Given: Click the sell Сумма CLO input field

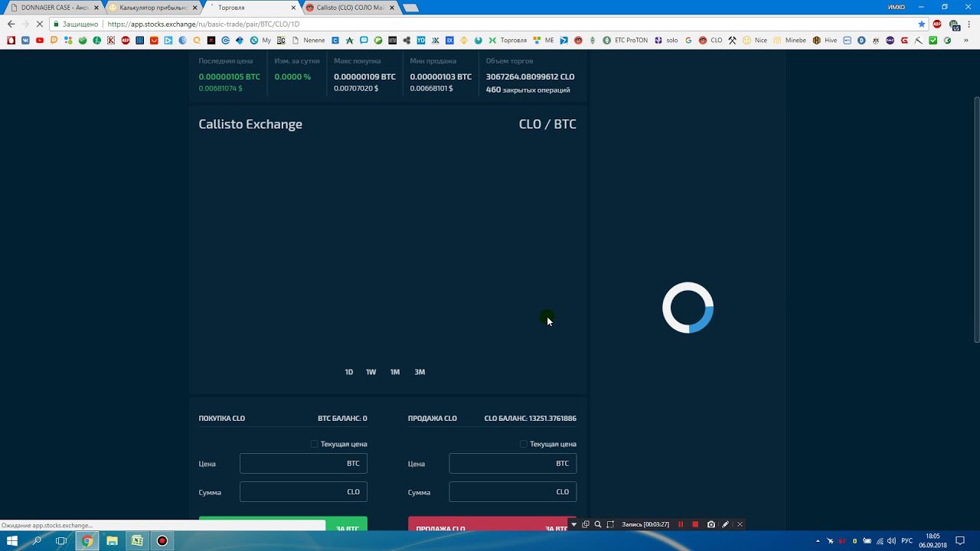Looking at the screenshot, I should (513, 492).
